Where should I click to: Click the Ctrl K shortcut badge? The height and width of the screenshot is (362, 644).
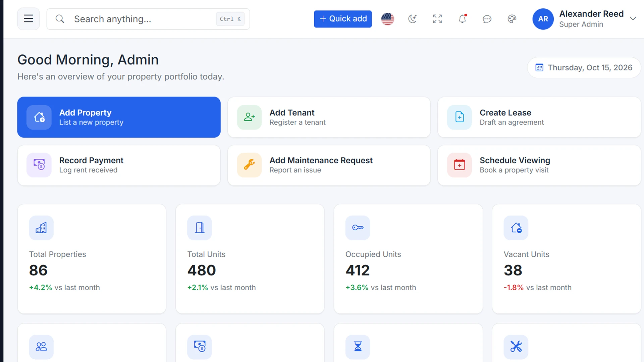click(230, 19)
